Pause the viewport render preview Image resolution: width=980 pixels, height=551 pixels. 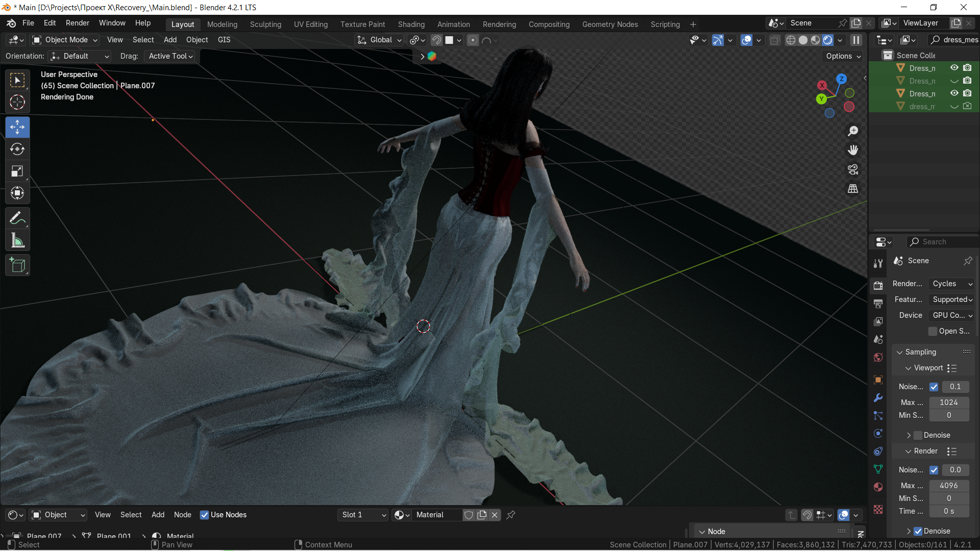point(856,40)
